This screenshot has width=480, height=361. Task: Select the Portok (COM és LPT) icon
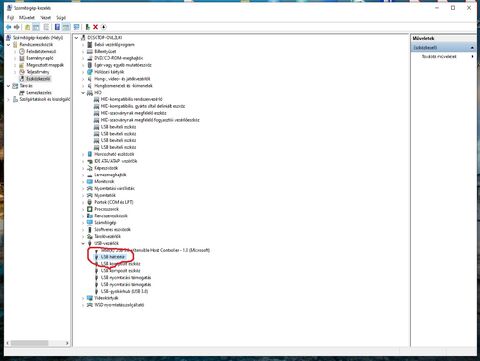click(x=89, y=202)
